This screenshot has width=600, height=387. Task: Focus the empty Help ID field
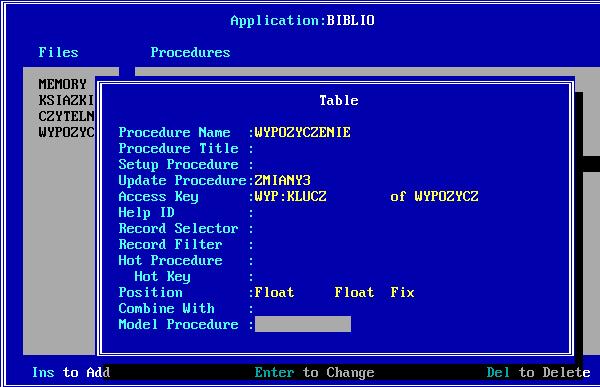tap(303, 212)
